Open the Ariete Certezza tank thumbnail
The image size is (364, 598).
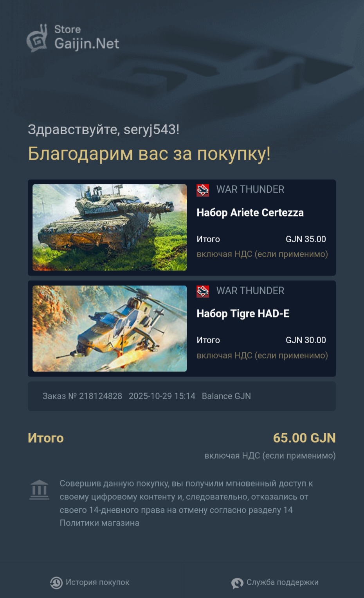tap(110, 227)
